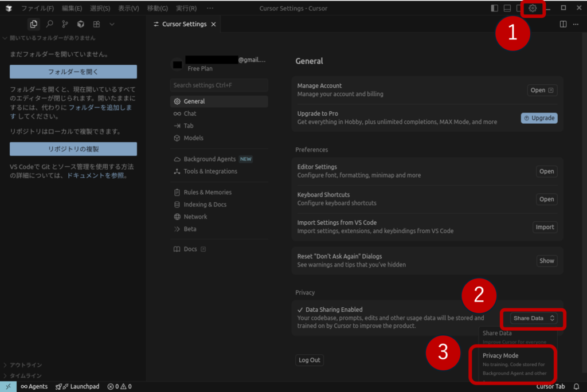Select Chat settings category

click(219, 113)
